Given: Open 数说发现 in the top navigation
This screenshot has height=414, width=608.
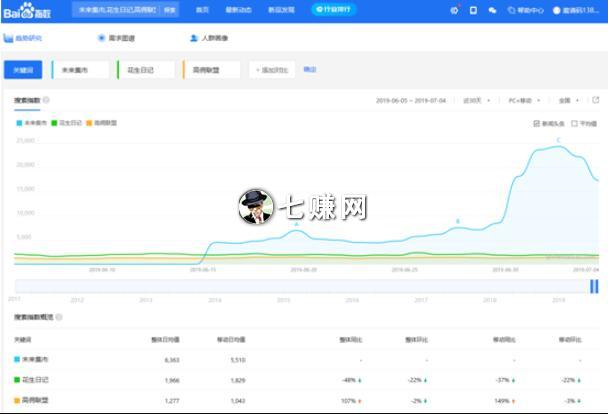Looking at the screenshot, I should 281,10.
